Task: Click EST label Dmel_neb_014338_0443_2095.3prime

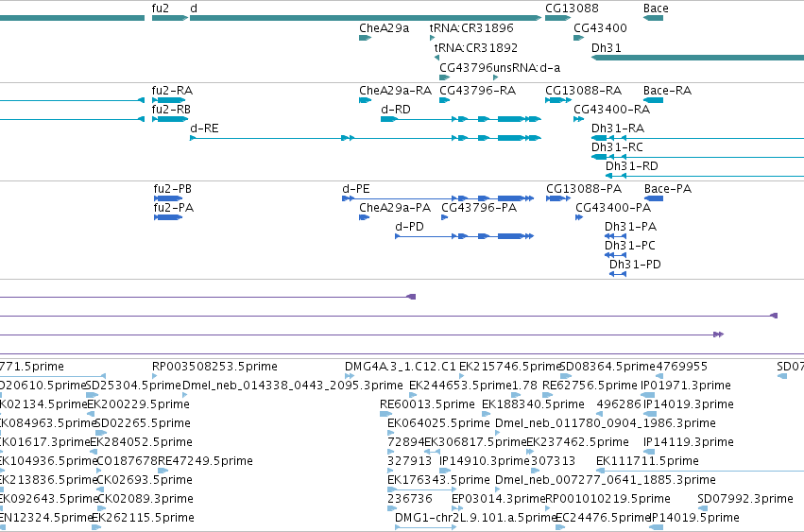Action: [x=292, y=386]
